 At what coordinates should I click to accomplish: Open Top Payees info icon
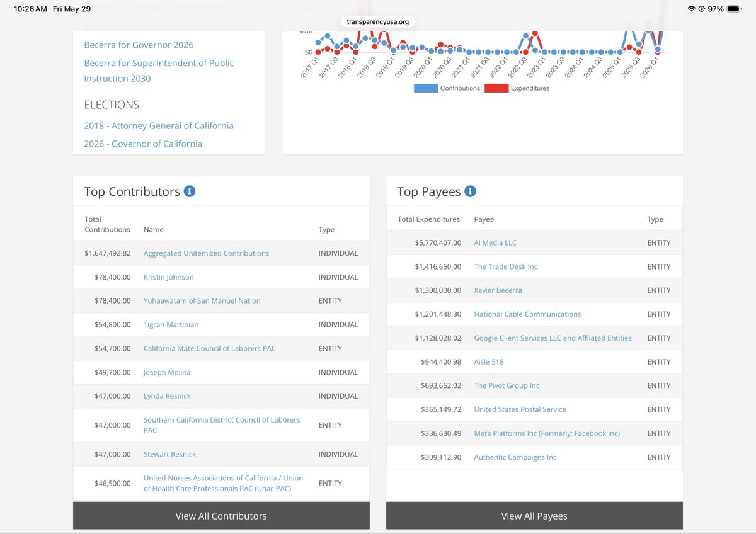click(x=470, y=191)
